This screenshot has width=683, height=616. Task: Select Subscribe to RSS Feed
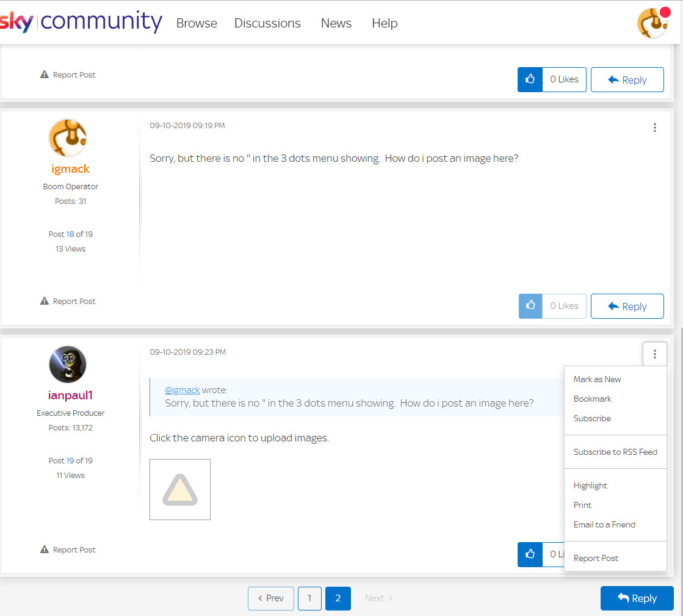pyautogui.click(x=615, y=452)
